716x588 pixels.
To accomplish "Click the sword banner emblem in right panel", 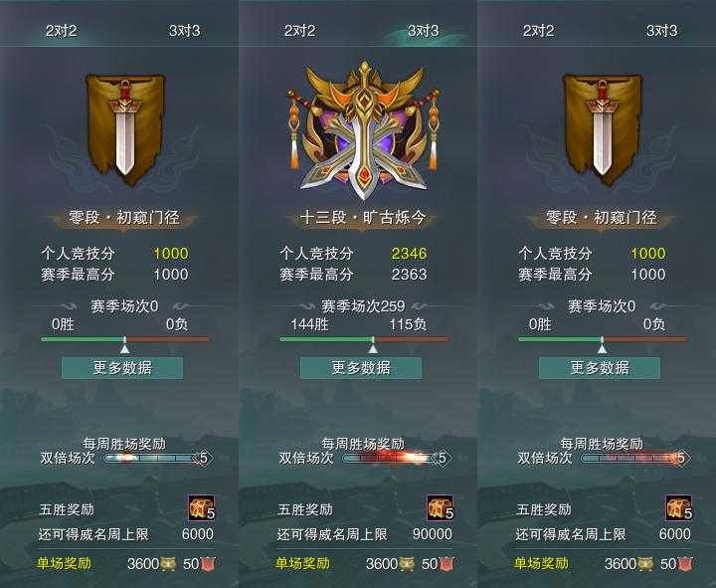I will 603,129.
